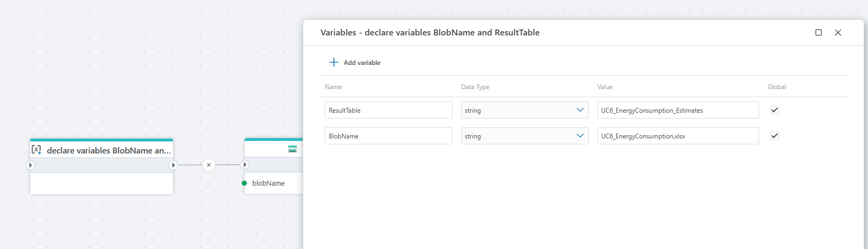868x249 pixels.
Task: Maximize the Variables panel
Action: (x=819, y=32)
